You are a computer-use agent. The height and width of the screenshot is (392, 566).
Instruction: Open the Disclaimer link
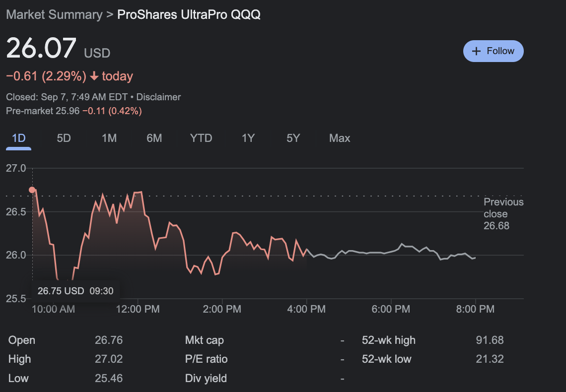[158, 97]
